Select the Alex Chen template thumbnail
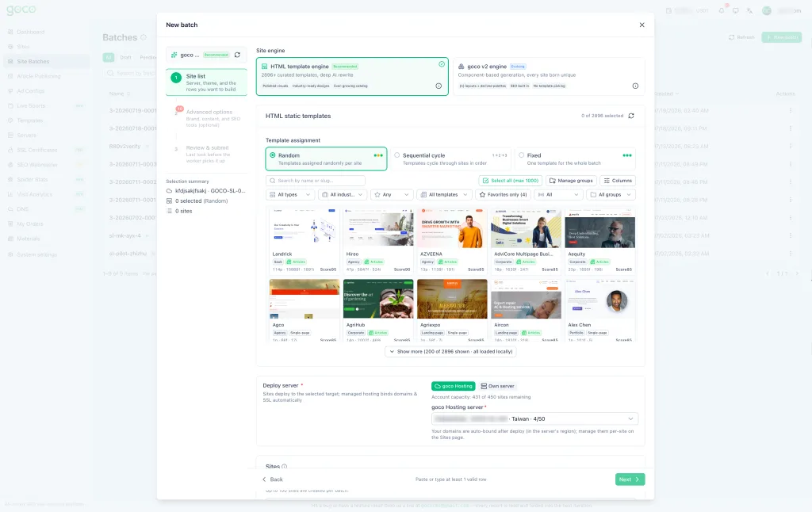 (599, 299)
